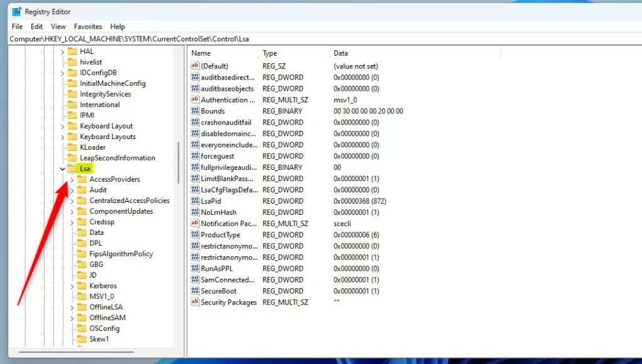The width and height of the screenshot is (642, 364).
Task: Select the Skew1 key
Action: 99,339
